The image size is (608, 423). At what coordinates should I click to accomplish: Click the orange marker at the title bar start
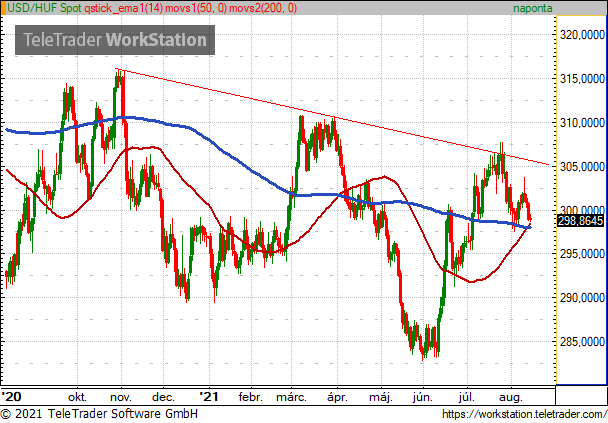tap(3, 8)
